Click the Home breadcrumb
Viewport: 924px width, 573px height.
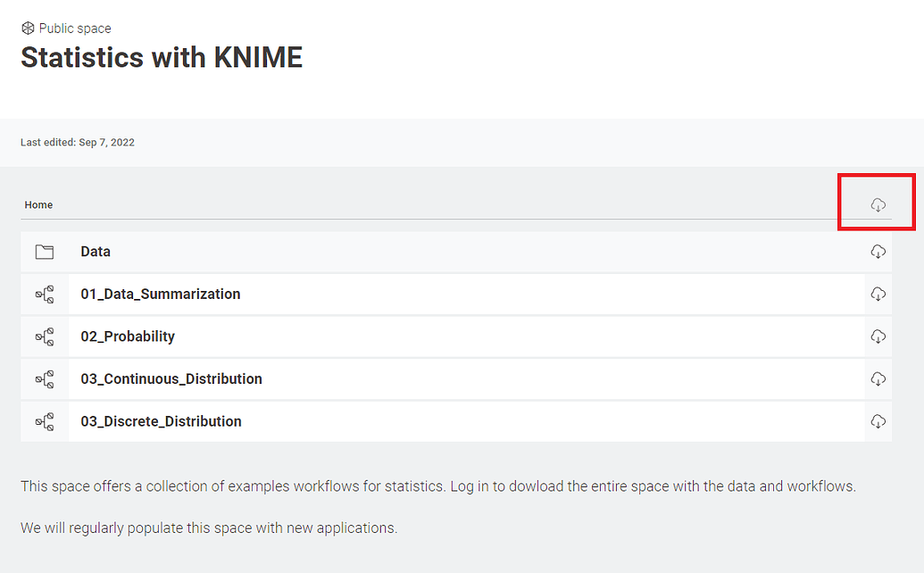pos(38,204)
